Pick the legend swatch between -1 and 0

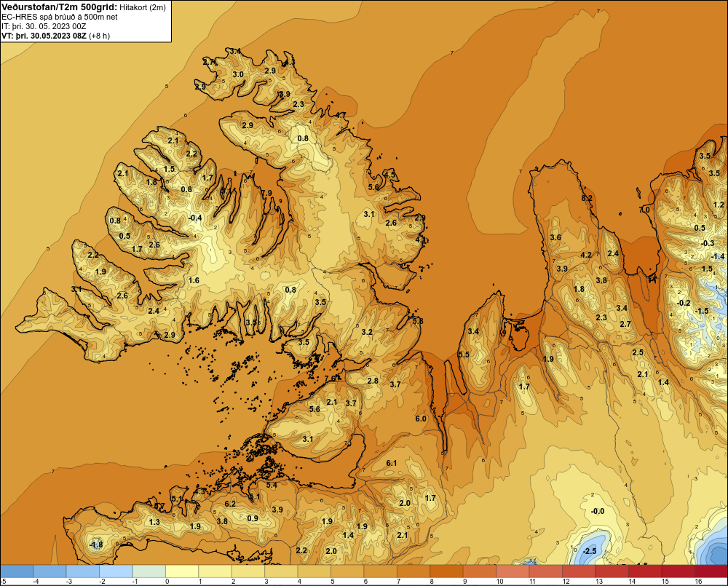(x=149, y=571)
